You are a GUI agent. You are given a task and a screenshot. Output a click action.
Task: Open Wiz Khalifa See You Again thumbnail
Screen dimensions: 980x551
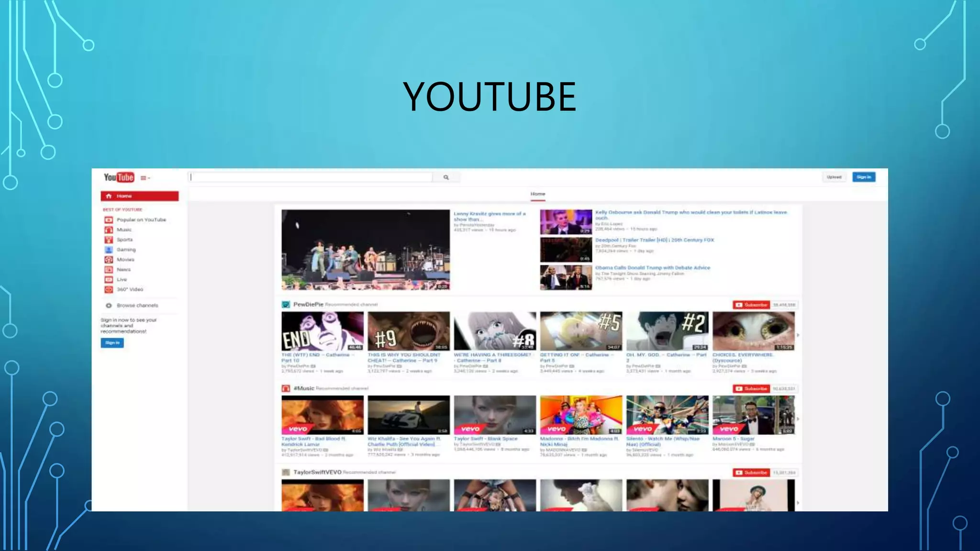[x=409, y=415]
